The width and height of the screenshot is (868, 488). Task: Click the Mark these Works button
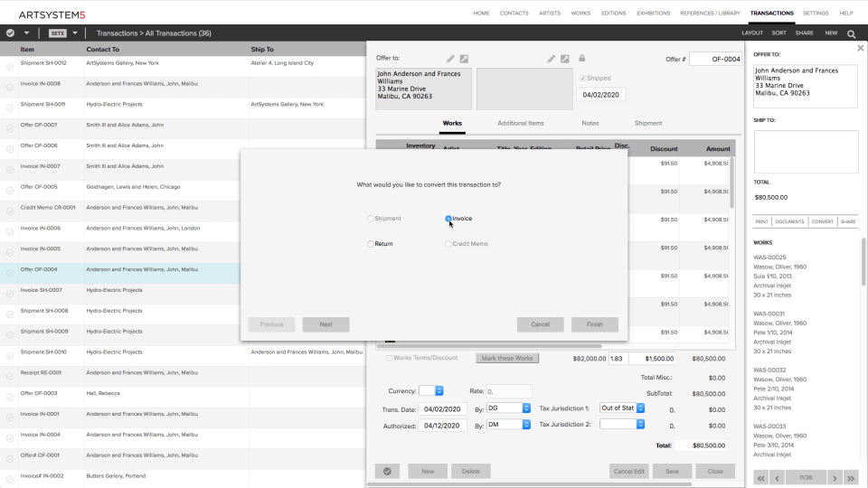(507, 358)
